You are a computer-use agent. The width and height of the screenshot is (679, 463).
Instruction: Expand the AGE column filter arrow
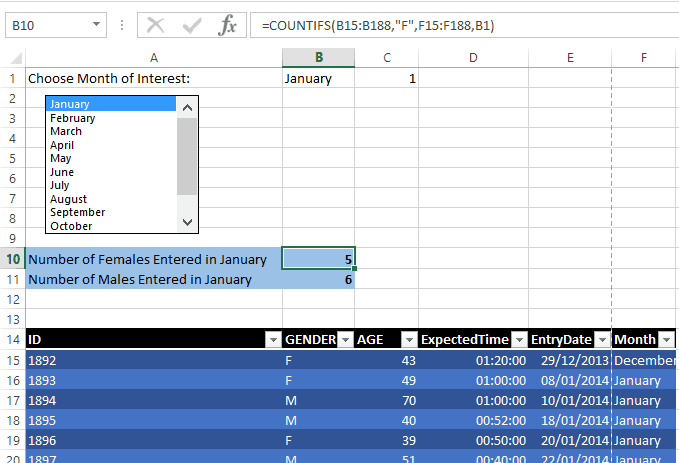[x=408, y=340]
